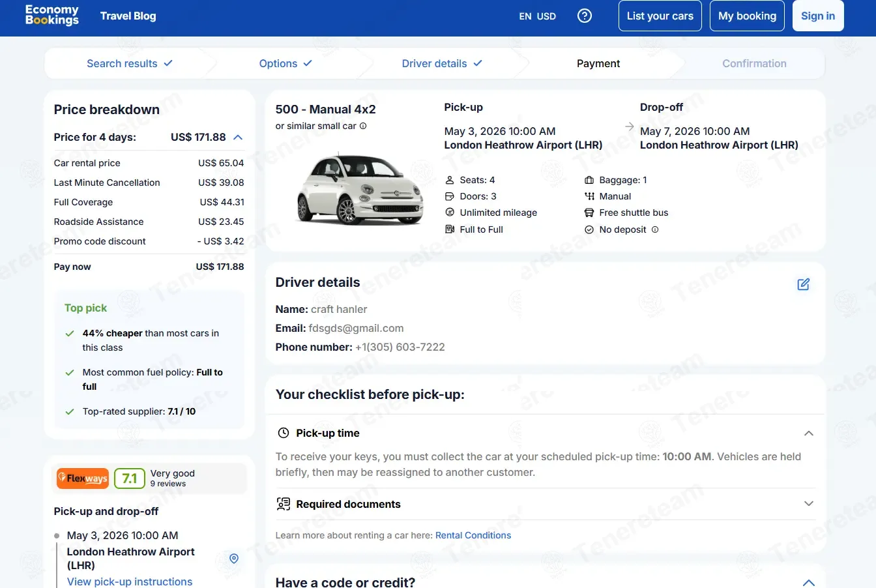Click the '500 - Manual 4x2' car title
The image size is (876, 588).
coord(325,110)
